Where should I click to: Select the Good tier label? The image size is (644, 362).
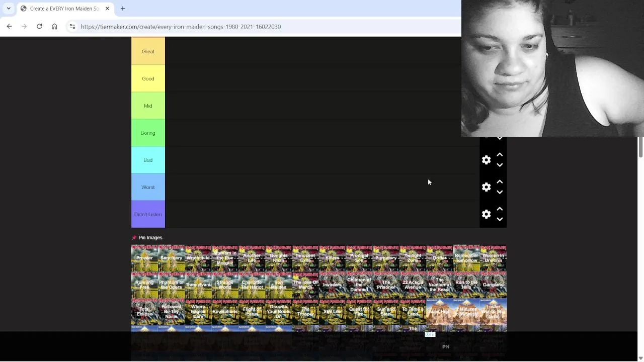(x=148, y=78)
